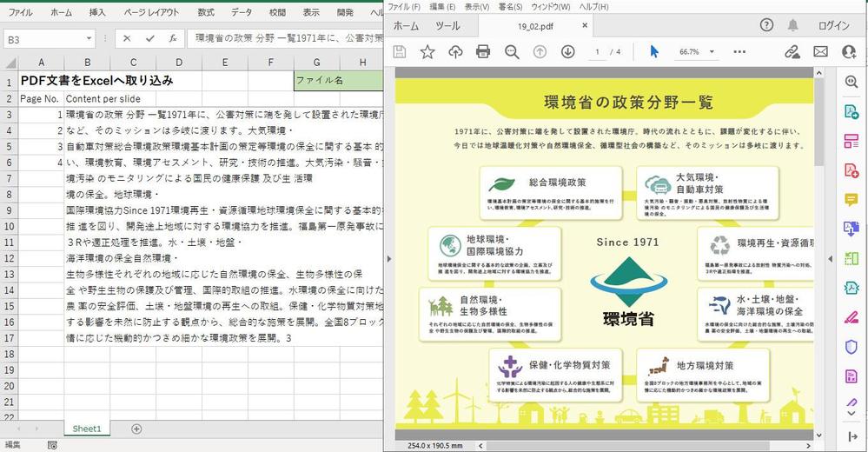Open Acrobat expand-panel arrow at bottom right
This screenshot has width=868, height=452.
851,437
